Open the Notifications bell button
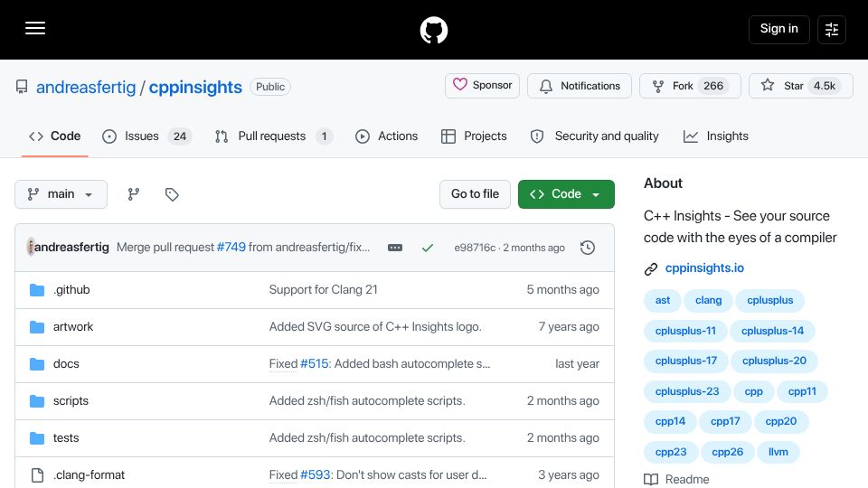The image size is (868, 488). point(579,86)
